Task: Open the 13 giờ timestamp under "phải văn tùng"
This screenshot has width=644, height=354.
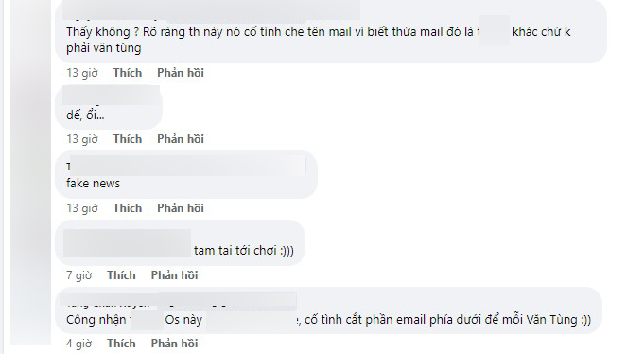Action: coord(82,73)
